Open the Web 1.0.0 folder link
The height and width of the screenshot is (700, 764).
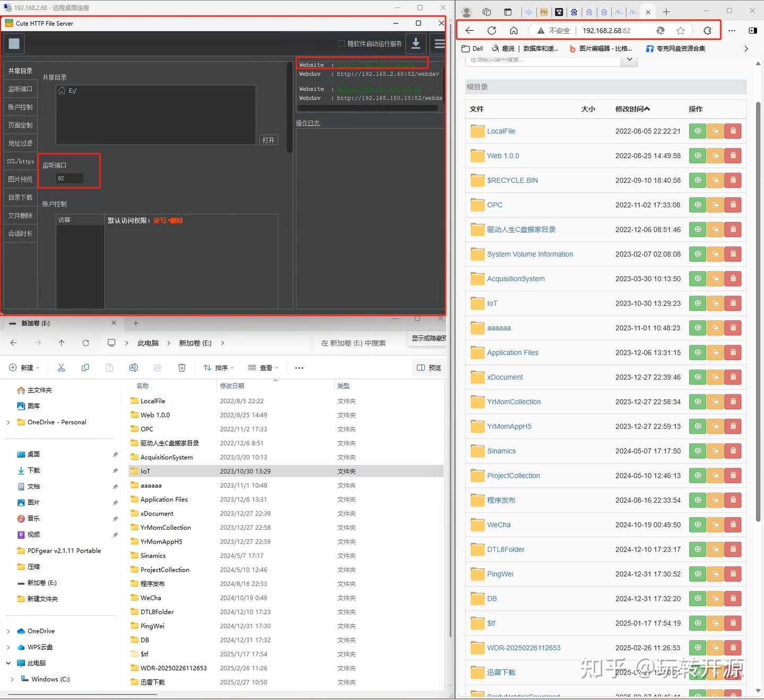(502, 155)
